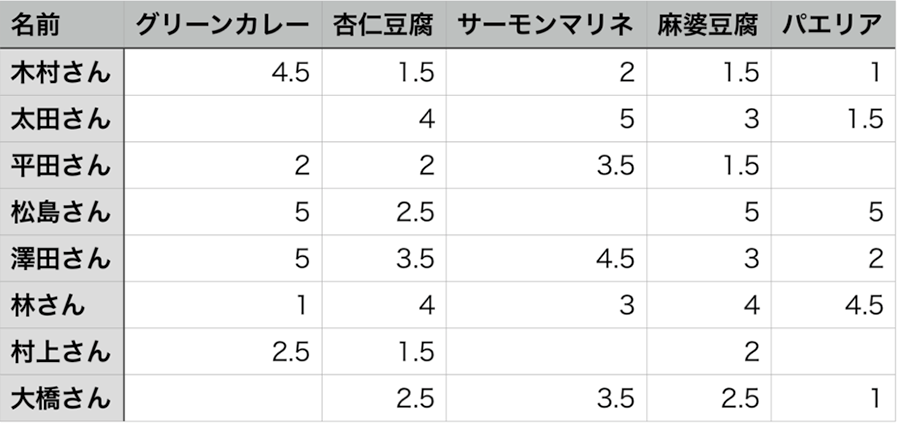Click the empty サーモンマリネ cell for 松島さん
This screenshot has height=427, width=900.
[546, 212]
